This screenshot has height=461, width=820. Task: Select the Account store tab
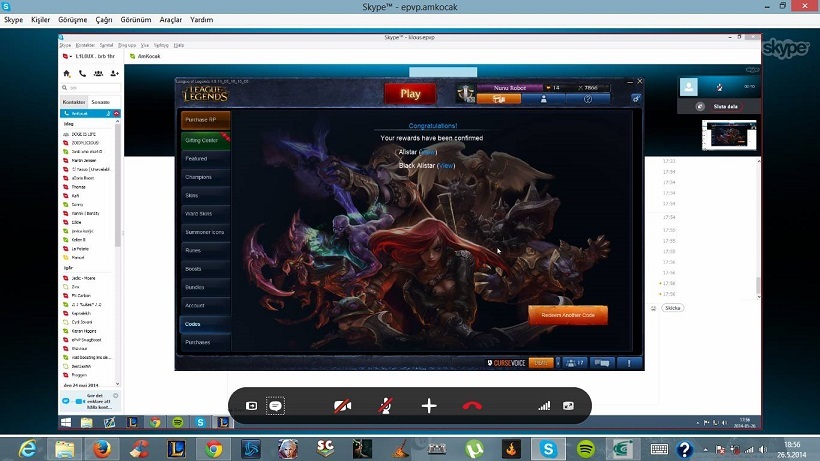pos(206,305)
